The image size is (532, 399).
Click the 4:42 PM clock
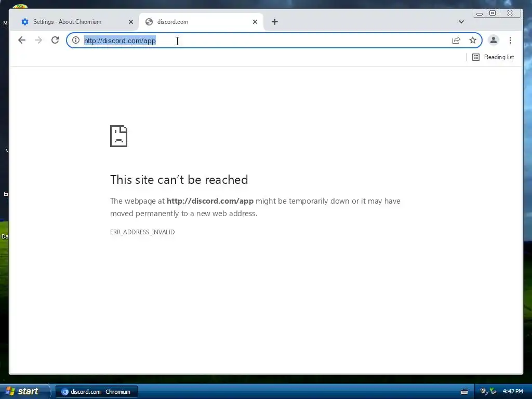pos(513,391)
